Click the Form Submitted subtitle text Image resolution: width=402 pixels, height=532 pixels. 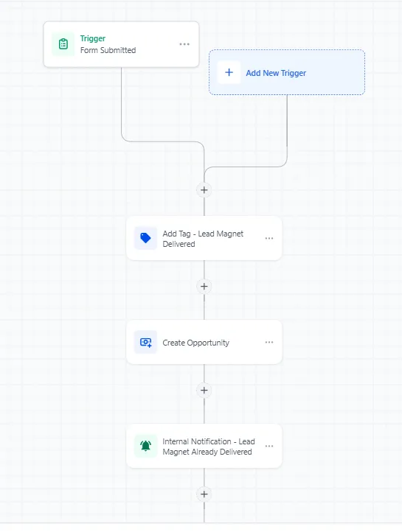tap(108, 50)
